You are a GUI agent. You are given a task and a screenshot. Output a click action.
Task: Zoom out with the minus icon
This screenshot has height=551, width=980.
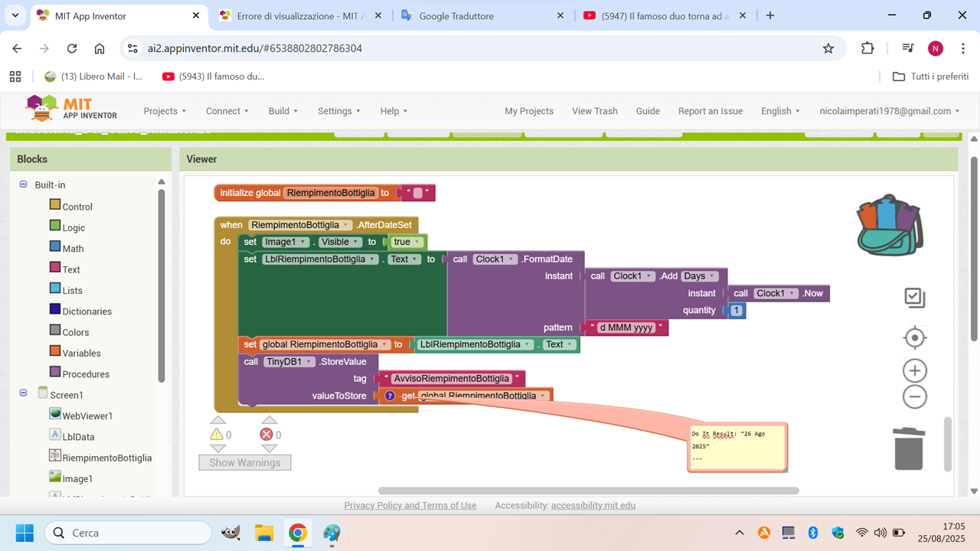tap(915, 396)
